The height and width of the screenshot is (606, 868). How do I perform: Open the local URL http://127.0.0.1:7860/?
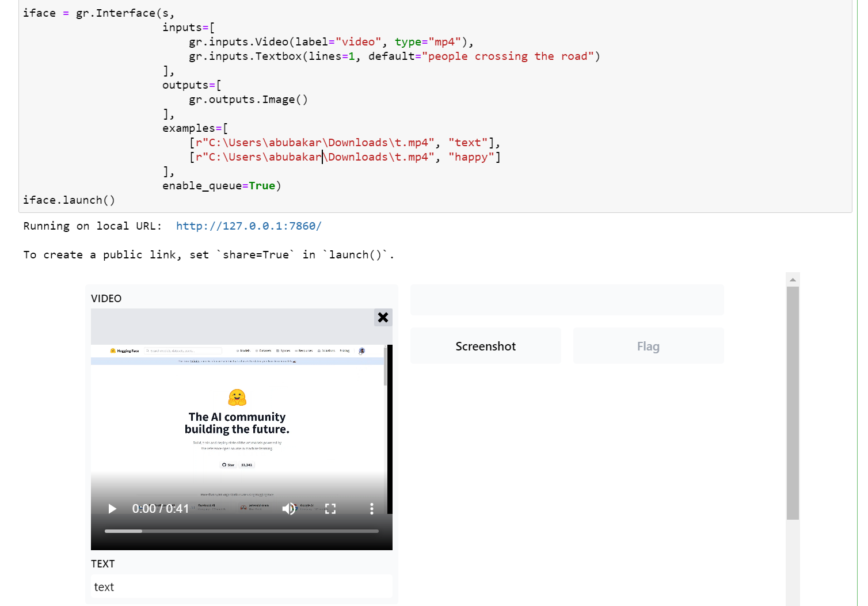click(249, 226)
